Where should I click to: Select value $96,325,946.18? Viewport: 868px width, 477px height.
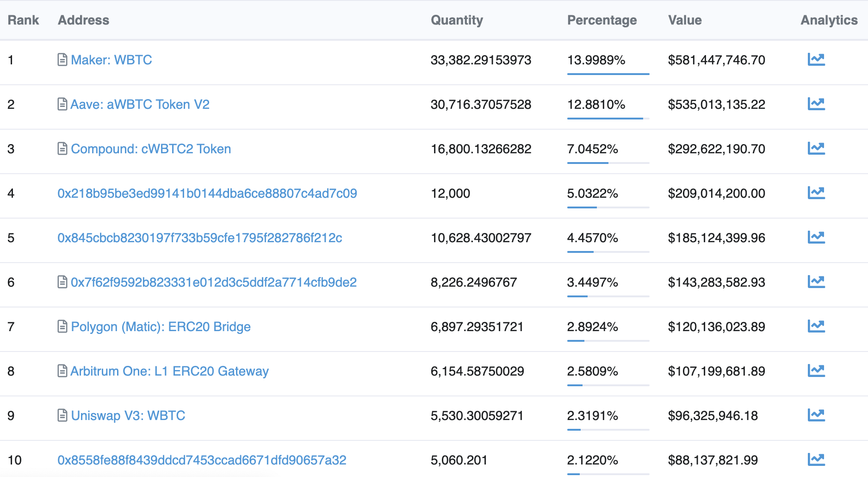coord(713,415)
